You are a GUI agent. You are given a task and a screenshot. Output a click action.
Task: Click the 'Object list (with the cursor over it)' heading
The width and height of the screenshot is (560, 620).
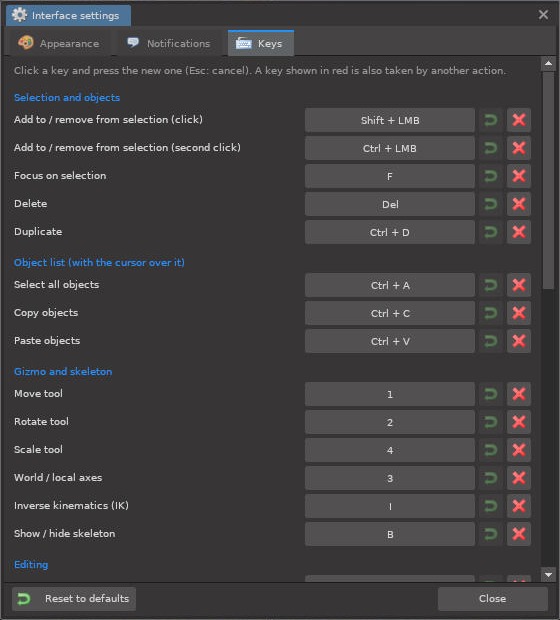click(99, 263)
